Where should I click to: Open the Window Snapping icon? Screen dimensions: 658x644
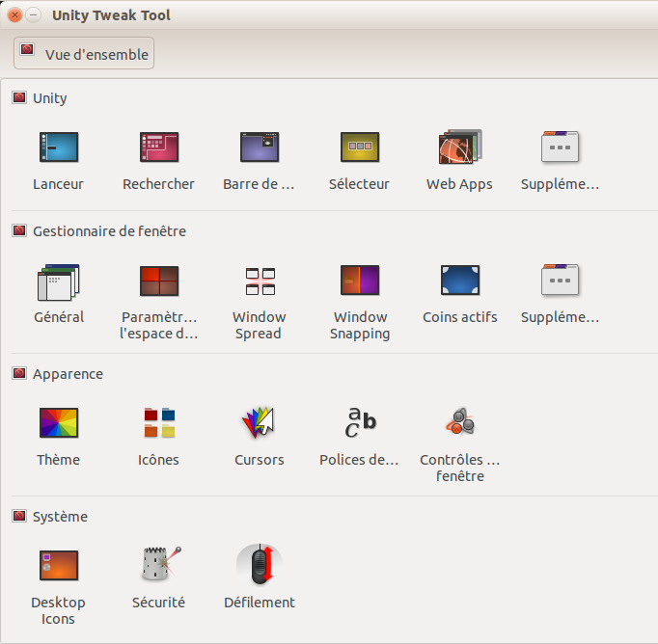pyautogui.click(x=360, y=281)
